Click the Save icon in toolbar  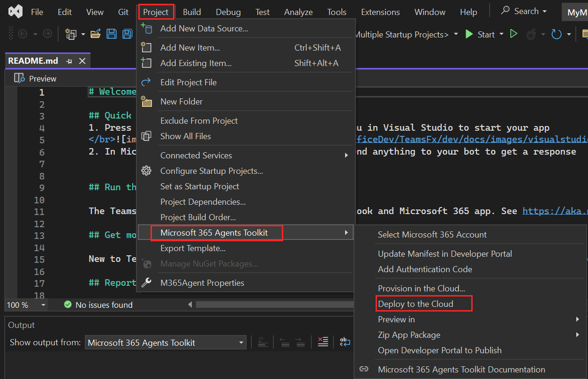pyautogui.click(x=112, y=34)
